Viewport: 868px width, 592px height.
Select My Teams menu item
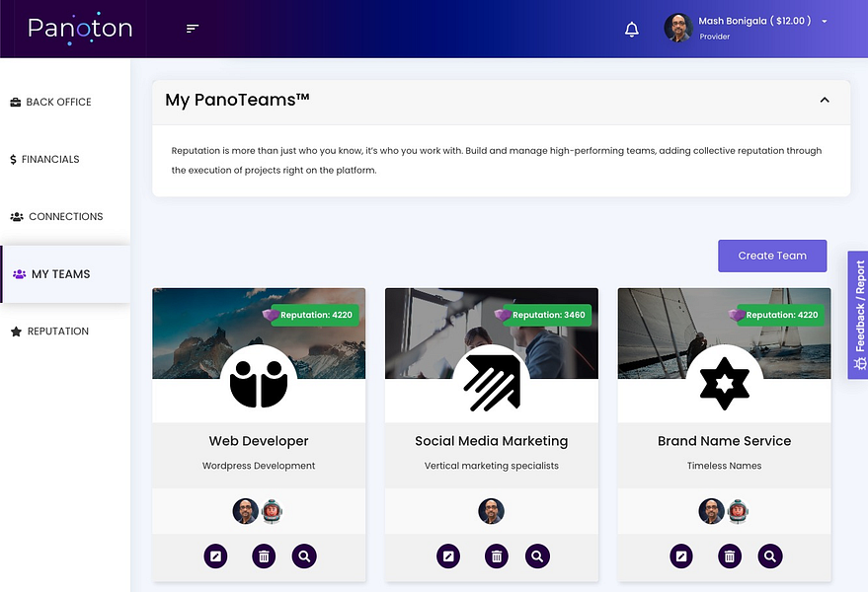click(x=65, y=274)
